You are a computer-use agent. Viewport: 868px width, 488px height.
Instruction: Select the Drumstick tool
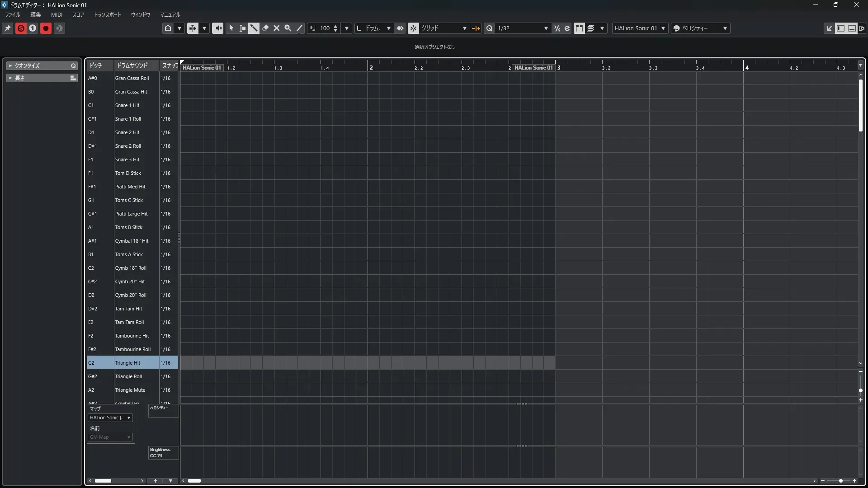[x=254, y=28]
